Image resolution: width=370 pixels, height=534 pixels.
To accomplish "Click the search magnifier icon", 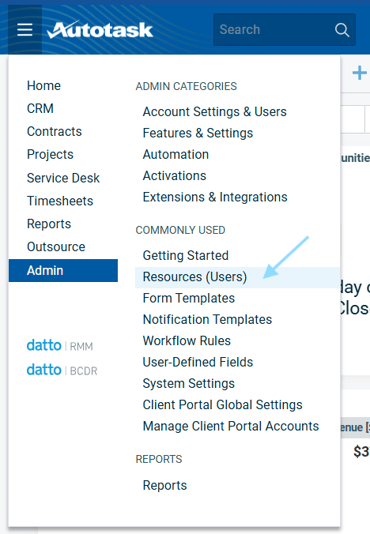I will coord(342,30).
